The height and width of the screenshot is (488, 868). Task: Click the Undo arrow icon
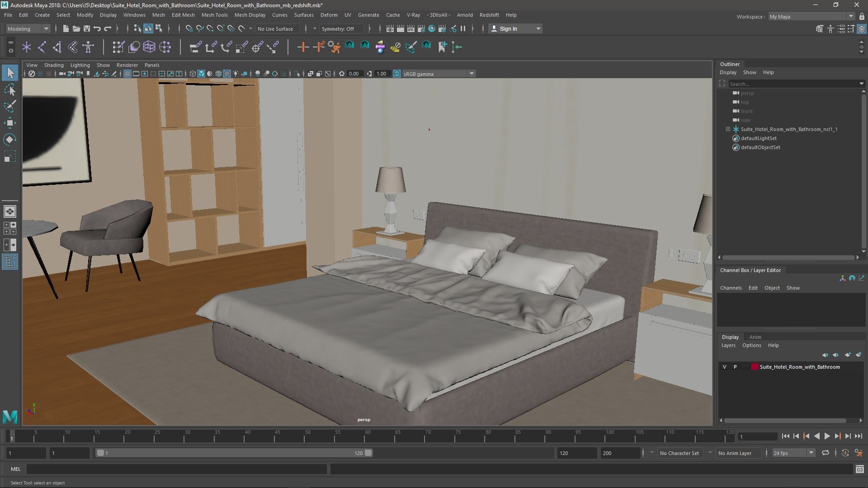click(97, 28)
